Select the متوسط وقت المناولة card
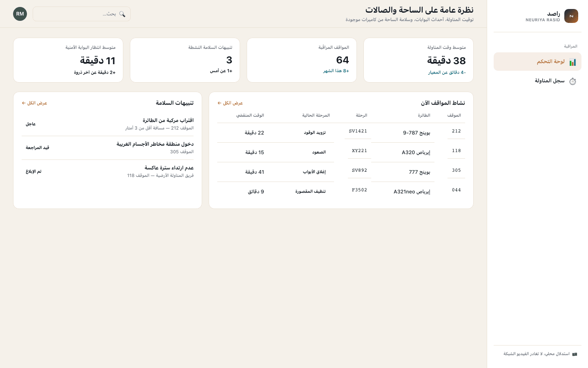The width and height of the screenshot is (588, 368). click(419, 60)
